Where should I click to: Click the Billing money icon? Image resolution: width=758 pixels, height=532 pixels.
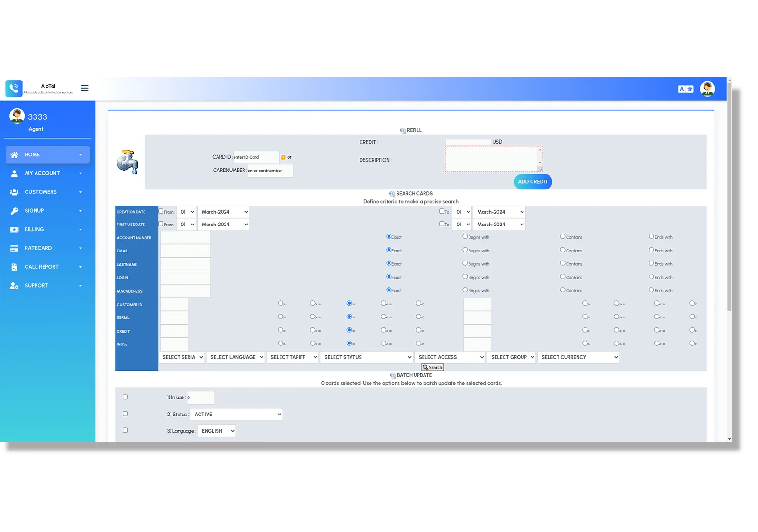(x=14, y=230)
